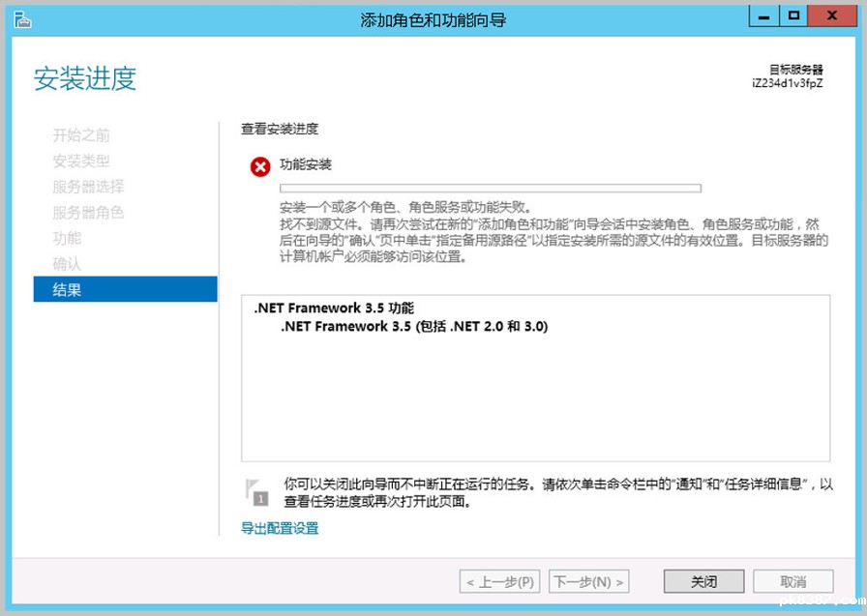
Task: Click the notification flag icon
Action: [x=256, y=491]
